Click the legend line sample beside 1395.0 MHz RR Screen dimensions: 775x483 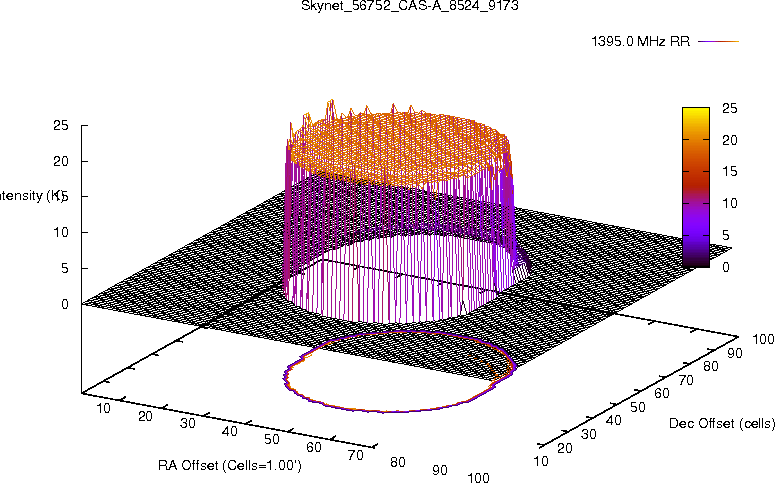(x=718, y=42)
